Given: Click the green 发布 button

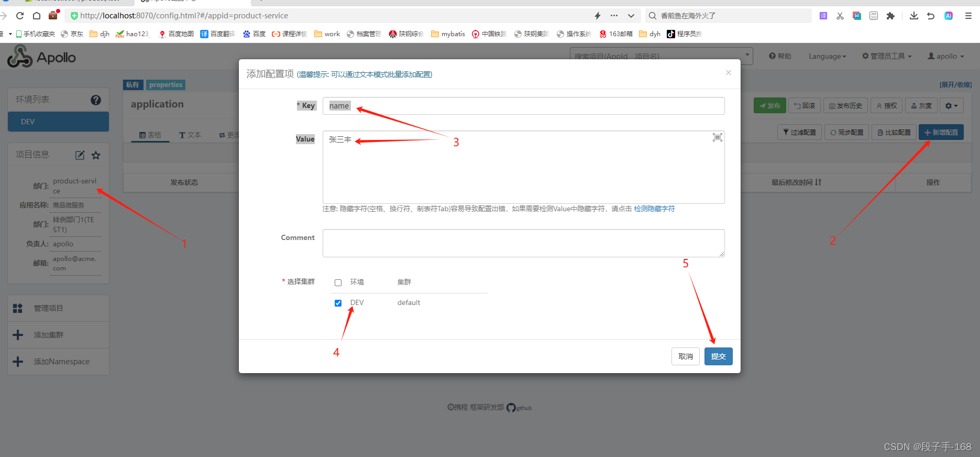Looking at the screenshot, I should click(770, 106).
